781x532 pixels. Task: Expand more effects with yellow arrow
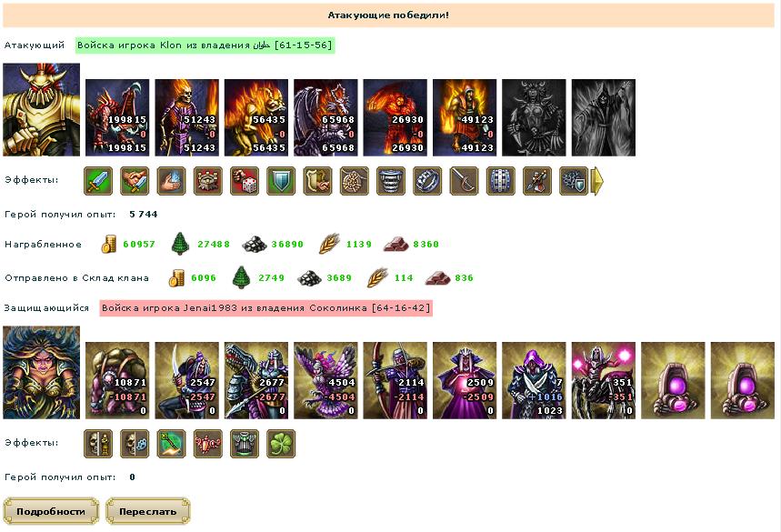597,181
